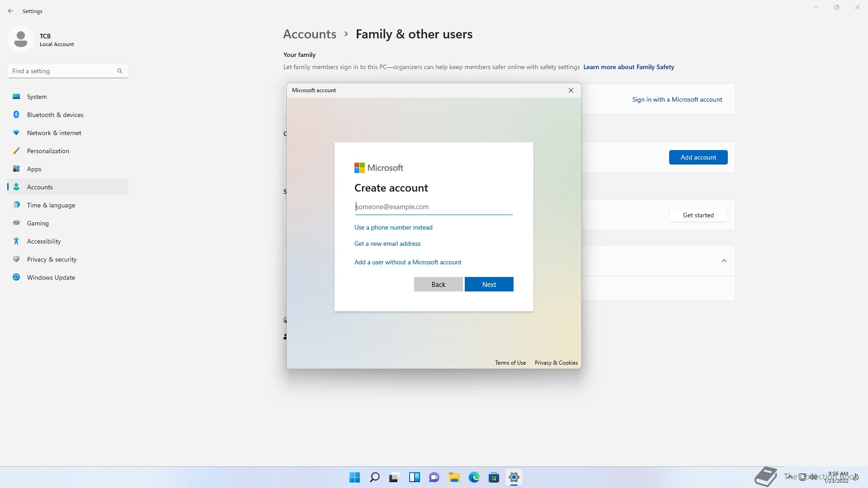This screenshot has width=868, height=488.
Task: Click the Settings gear on taskbar
Action: pos(514,477)
